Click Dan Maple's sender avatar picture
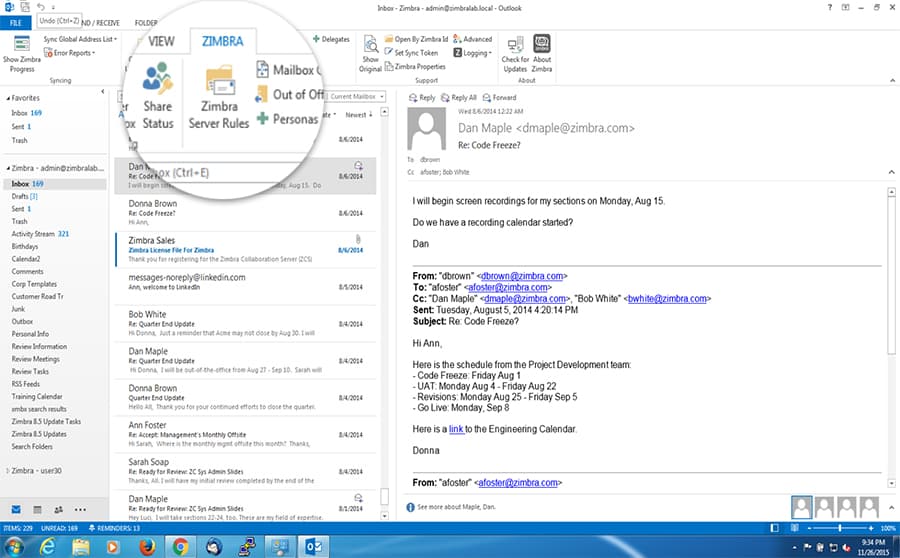Screen dimensions: 900x558 [426, 129]
